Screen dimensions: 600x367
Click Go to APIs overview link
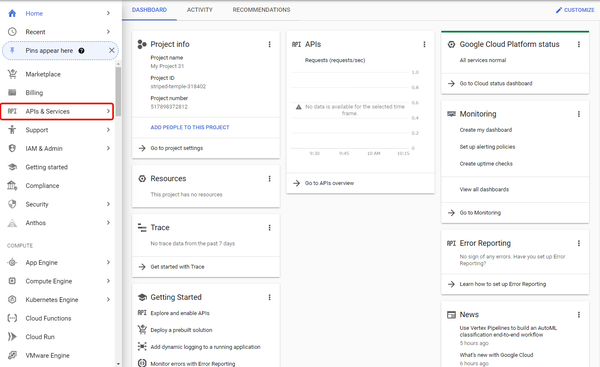point(329,183)
